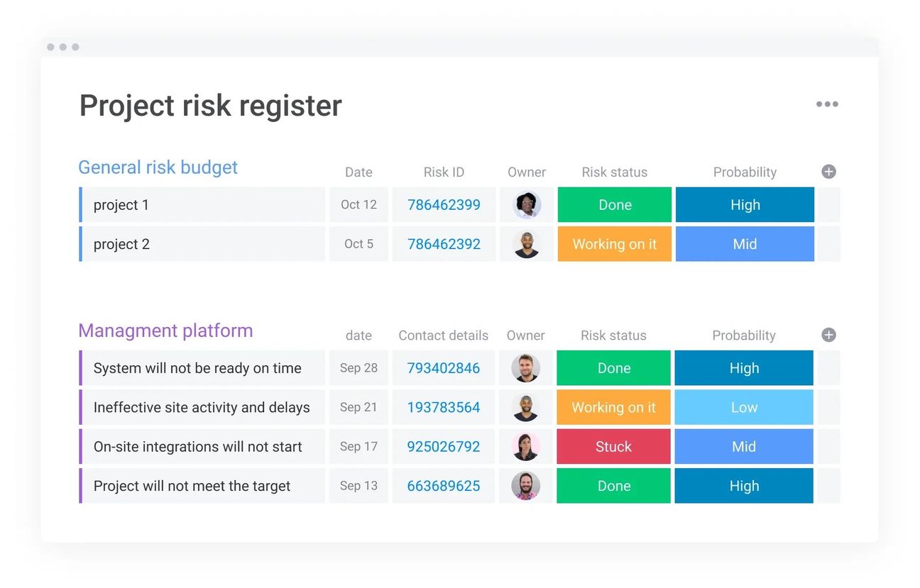The image size is (920, 588).
Task: Open the board options menu via the ellipsis icon
Action: point(827,104)
